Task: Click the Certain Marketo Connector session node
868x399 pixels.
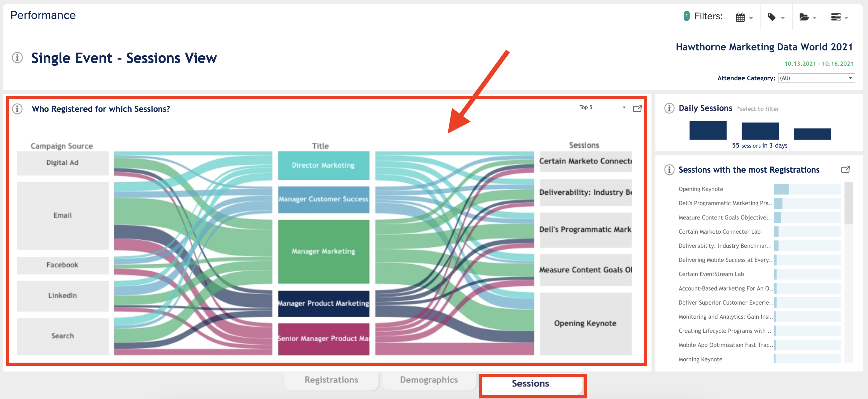Action: tap(585, 161)
